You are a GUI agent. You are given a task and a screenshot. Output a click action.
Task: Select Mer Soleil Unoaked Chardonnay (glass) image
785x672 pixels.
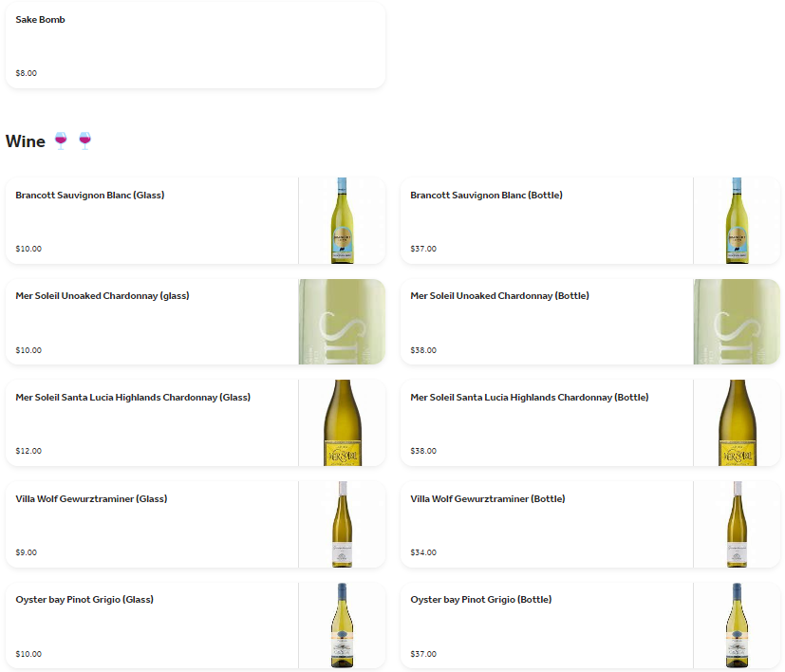[x=342, y=322]
